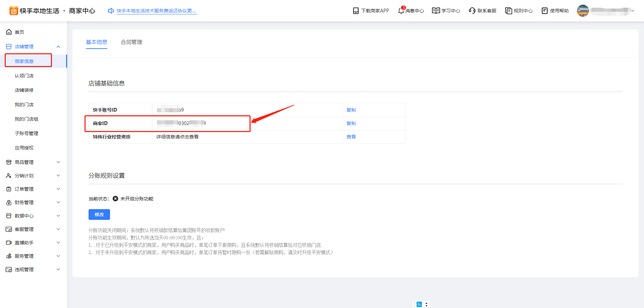Click the user avatar picture
644x308 pixels.
(583, 11)
